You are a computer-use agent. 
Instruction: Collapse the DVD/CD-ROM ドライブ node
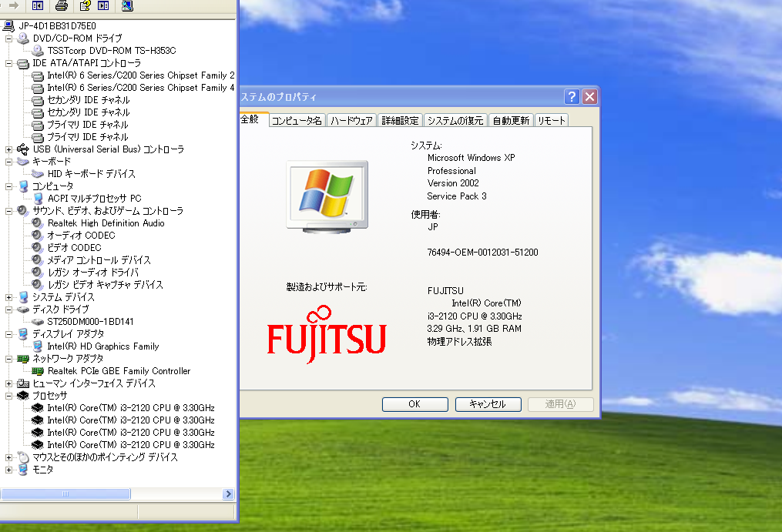pyautogui.click(x=8, y=38)
